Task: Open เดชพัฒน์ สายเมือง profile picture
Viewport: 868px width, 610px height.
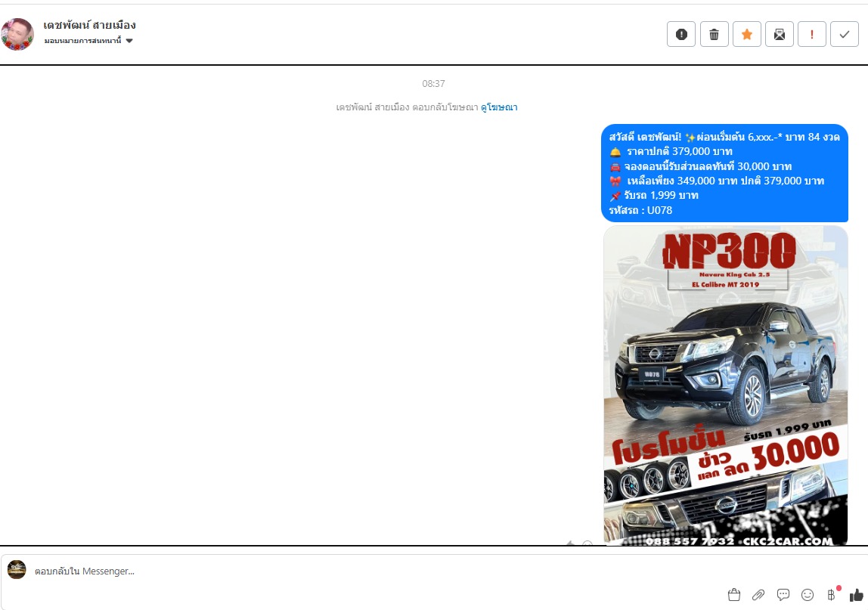Action: 17,34
